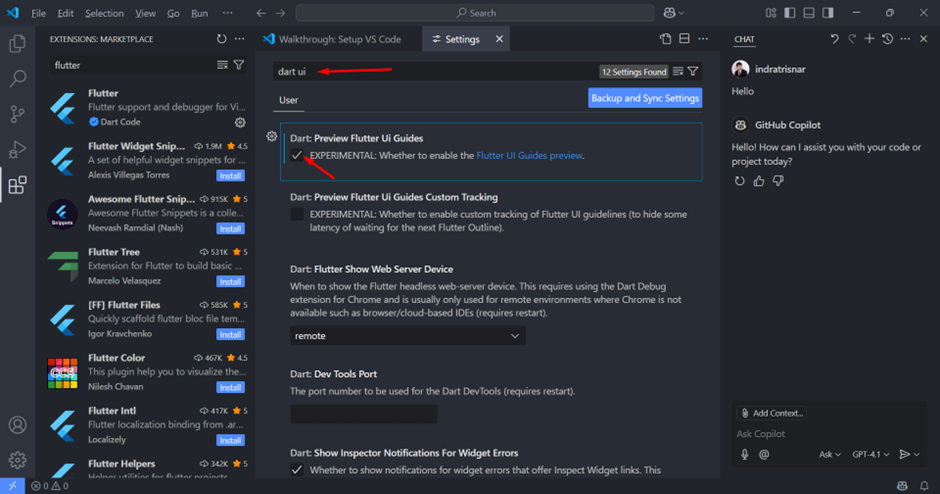Open the Go menu
The height and width of the screenshot is (494, 940).
pos(173,13)
